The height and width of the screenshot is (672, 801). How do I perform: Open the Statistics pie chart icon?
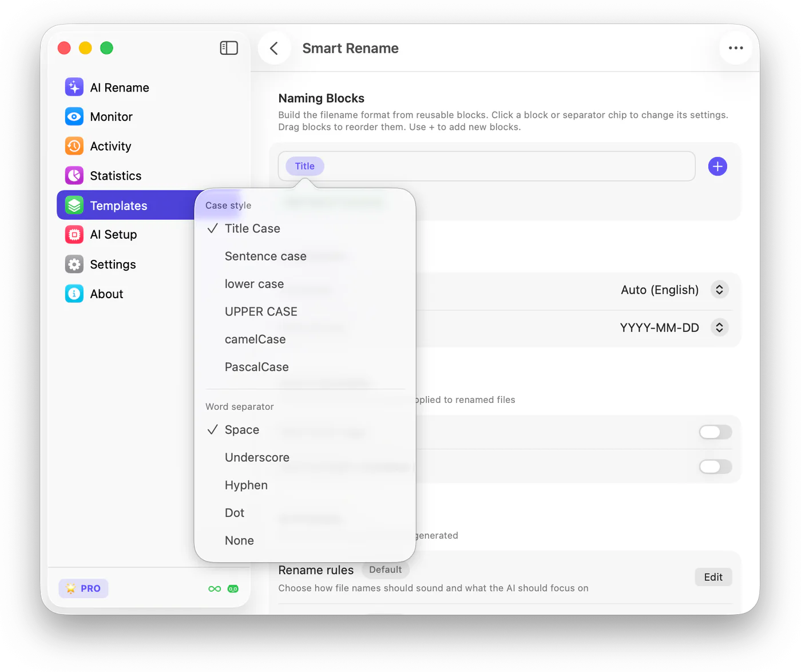(74, 176)
